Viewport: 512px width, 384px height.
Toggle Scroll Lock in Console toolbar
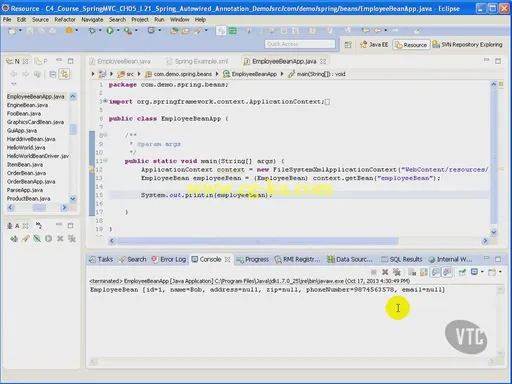pyautogui.click(x=424, y=272)
